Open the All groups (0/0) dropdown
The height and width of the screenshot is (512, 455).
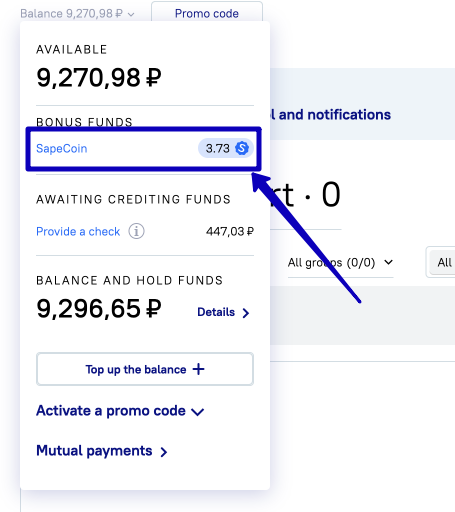[340, 263]
